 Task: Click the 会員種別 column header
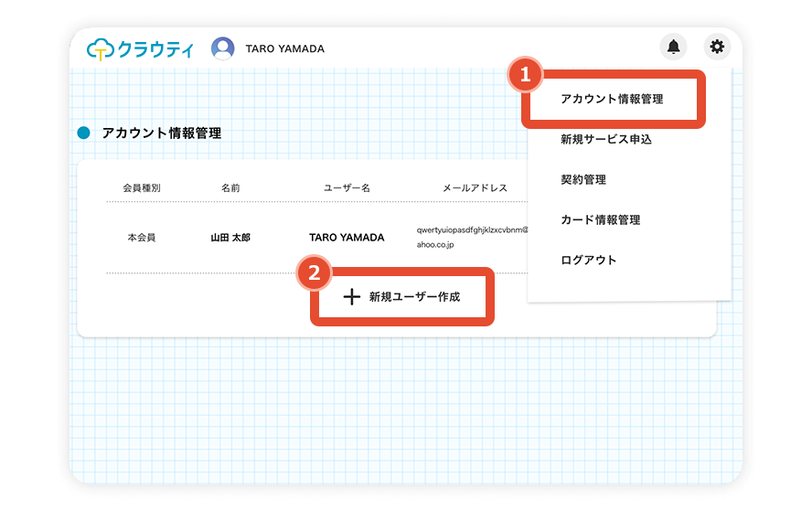pyautogui.click(x=142, y=187)
